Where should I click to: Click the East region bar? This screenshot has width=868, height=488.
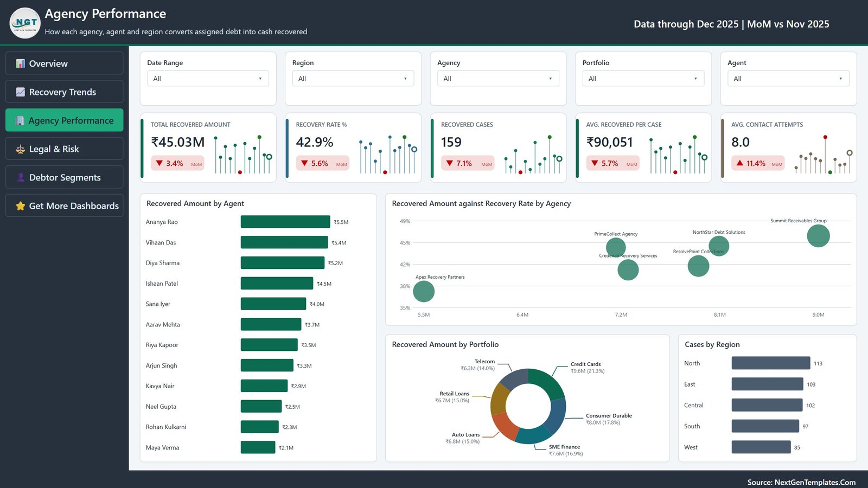coord(768,384)
